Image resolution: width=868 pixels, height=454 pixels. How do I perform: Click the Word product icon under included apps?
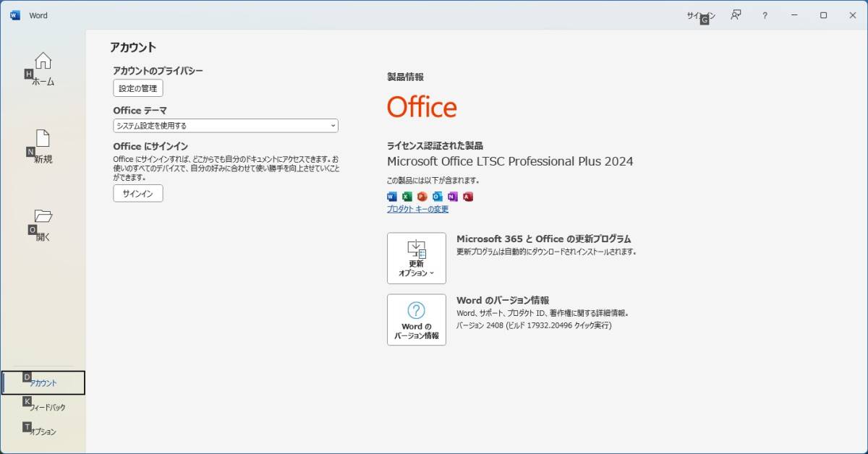pos(392,197)
